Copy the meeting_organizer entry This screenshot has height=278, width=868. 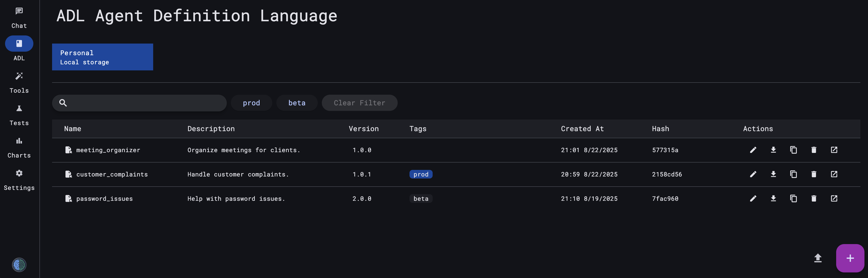793,150
